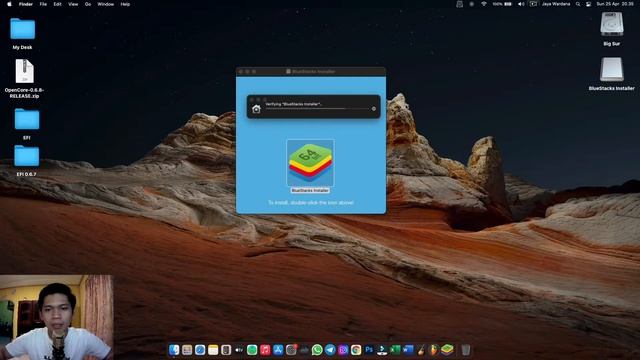640x360 pixels.
Task: Click the BlueStacks Installer window title bar
Action: point(311,71)
